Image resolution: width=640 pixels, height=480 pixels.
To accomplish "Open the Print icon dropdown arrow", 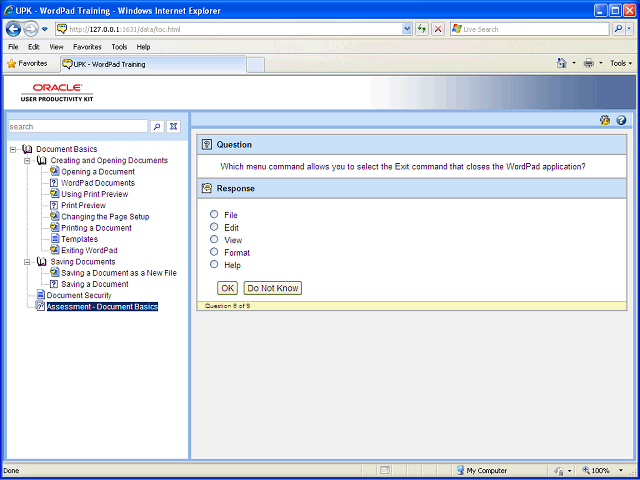I will 600,63.
